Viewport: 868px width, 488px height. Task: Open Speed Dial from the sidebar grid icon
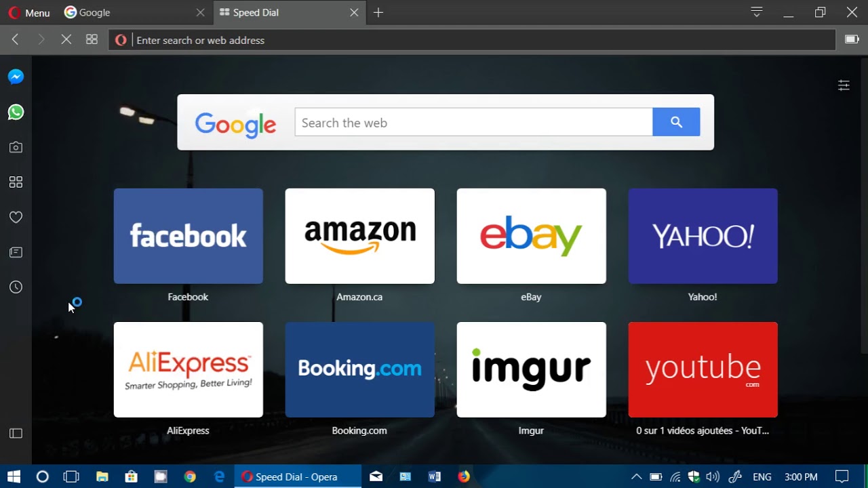16,182
